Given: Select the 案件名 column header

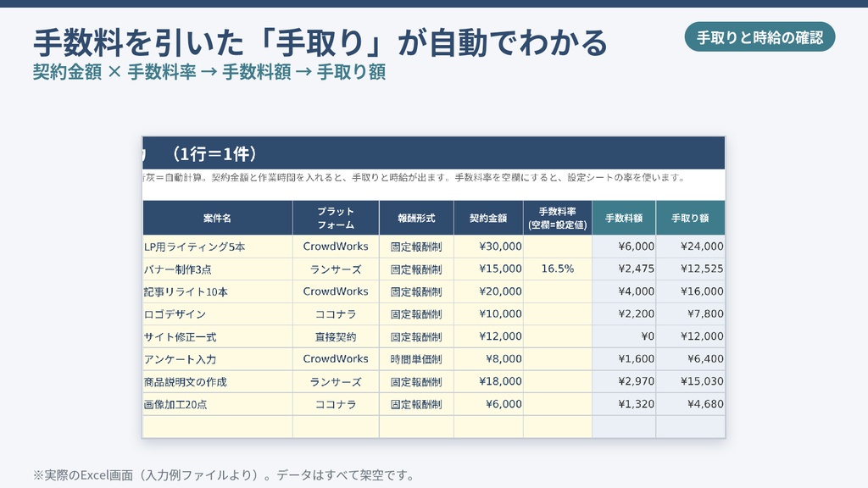Looking at the screenshot, I should pyautogui.click(x=217, y=218).
